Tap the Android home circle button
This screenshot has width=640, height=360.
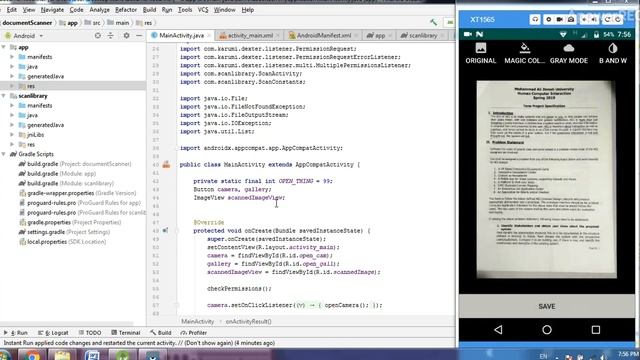[547, 329]
